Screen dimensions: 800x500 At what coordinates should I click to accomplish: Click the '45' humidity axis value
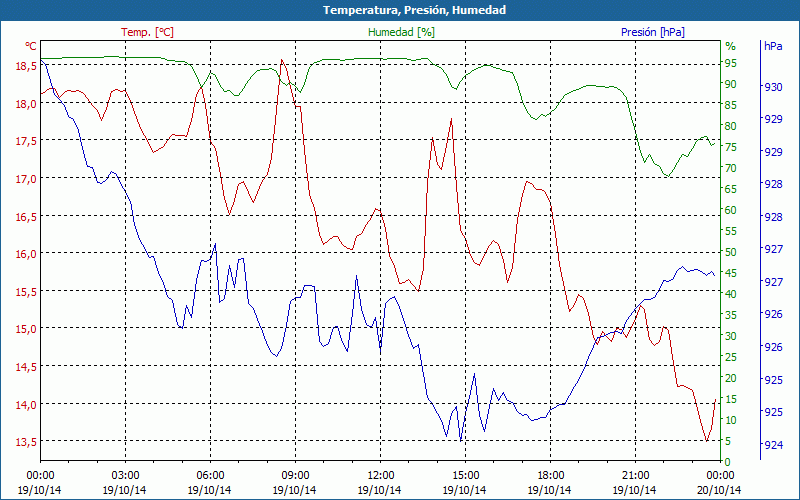tap(731, 273)
